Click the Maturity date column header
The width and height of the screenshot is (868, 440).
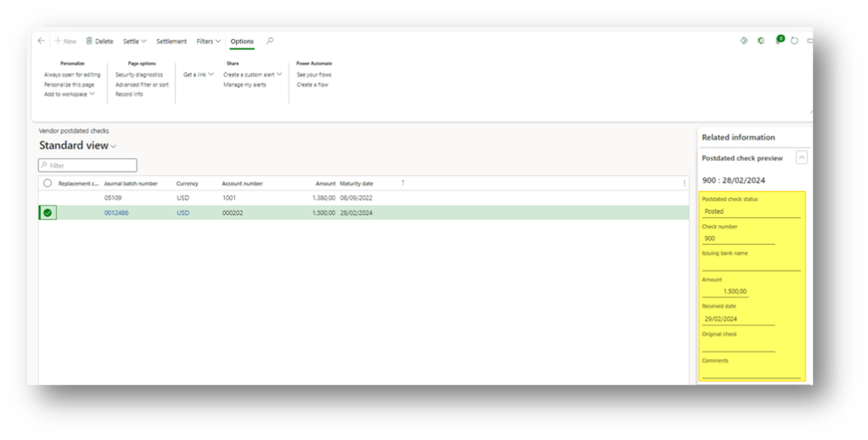[x=357, y=183]
